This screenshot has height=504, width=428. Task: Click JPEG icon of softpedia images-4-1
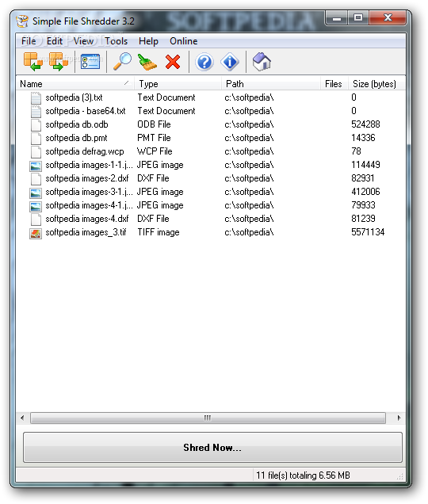(x=36, y=206)
